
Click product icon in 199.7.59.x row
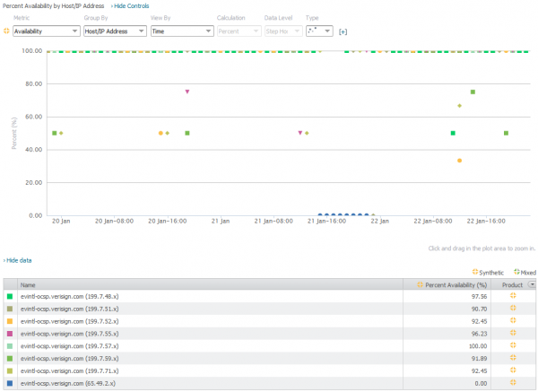point(513,357)
